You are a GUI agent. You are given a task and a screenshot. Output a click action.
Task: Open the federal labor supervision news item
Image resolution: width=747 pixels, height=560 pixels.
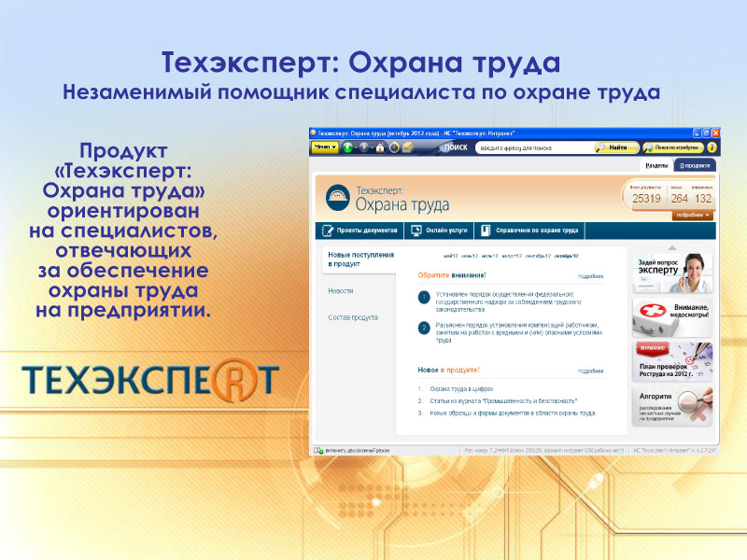(x=508, y=301)
